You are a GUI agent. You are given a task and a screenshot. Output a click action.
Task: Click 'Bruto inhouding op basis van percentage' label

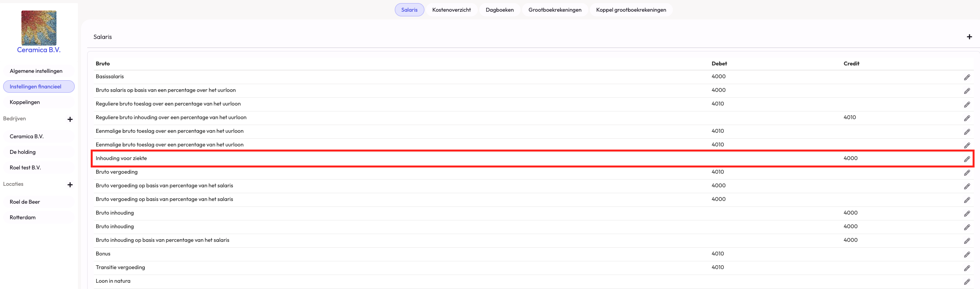[x=163, y=240]
